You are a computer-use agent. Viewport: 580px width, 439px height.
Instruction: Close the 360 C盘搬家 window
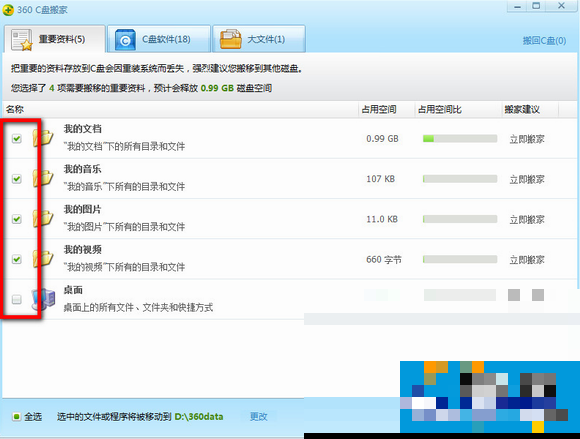tap(561, 6)
